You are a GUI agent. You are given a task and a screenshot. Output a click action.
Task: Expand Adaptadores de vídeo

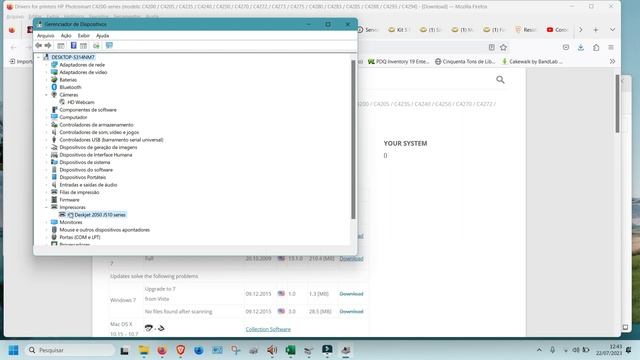click(x=47, y=72)
